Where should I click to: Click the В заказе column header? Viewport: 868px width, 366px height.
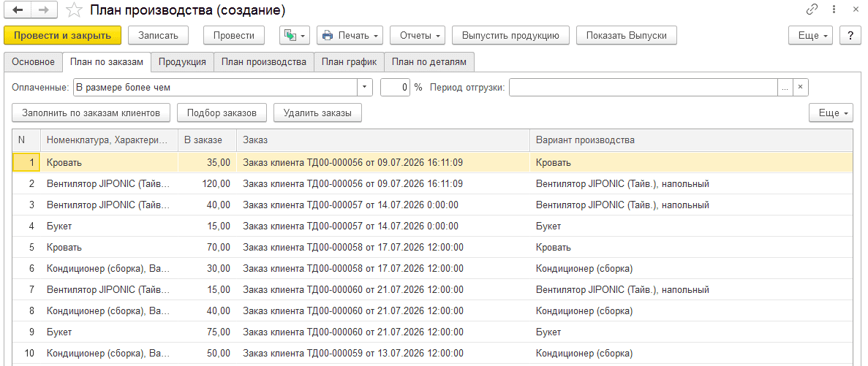(x=207, y=140)
